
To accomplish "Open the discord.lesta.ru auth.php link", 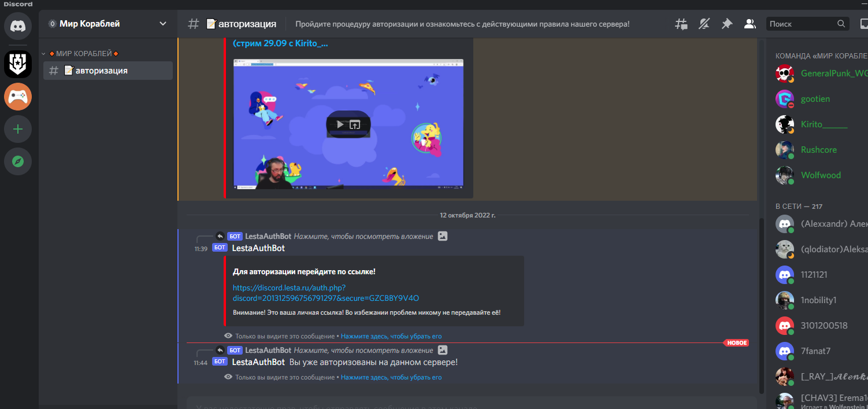I will click(326, 293).
